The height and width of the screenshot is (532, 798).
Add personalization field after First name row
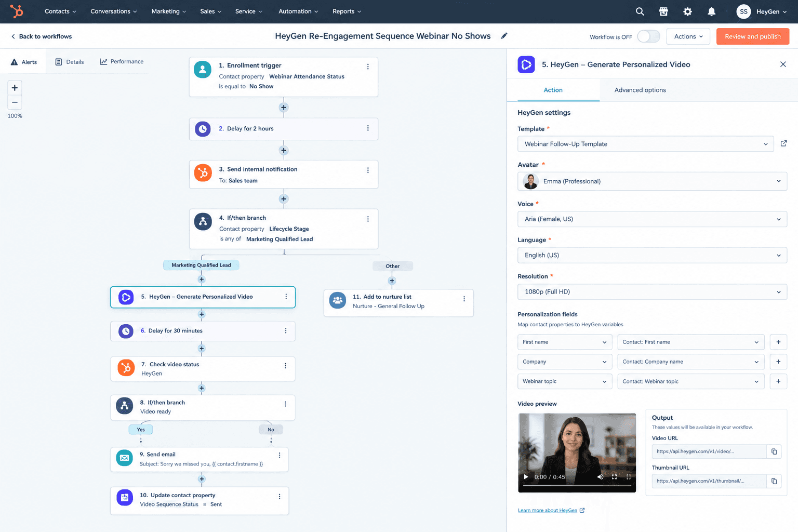click(778, 342)
